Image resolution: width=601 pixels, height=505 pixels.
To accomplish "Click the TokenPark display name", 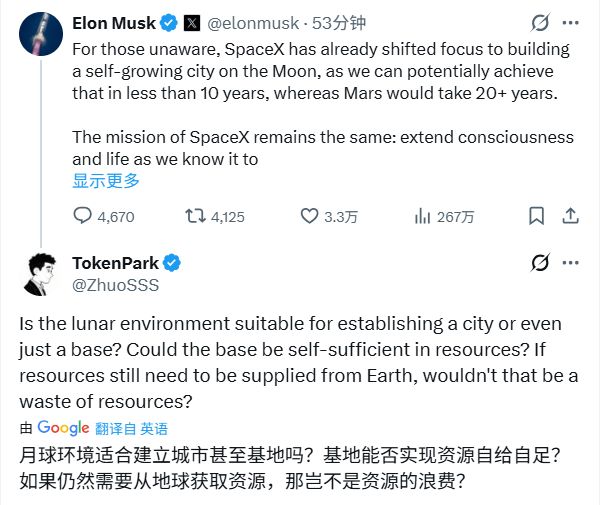I will coord(116,263).
